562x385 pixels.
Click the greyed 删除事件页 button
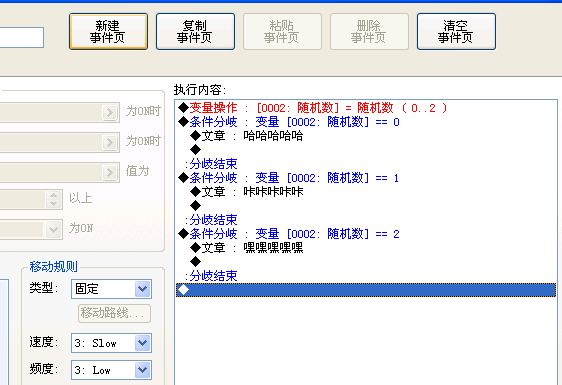(x=369, y=32)
